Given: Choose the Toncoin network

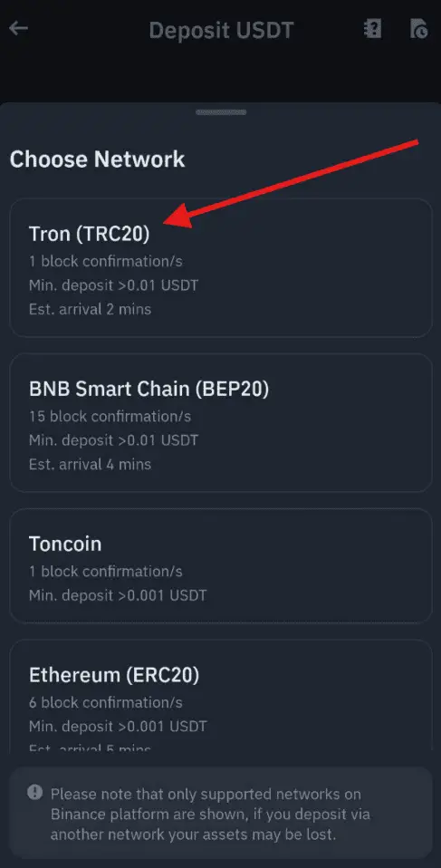Looking at the screenshot, I should coord(221,565).
